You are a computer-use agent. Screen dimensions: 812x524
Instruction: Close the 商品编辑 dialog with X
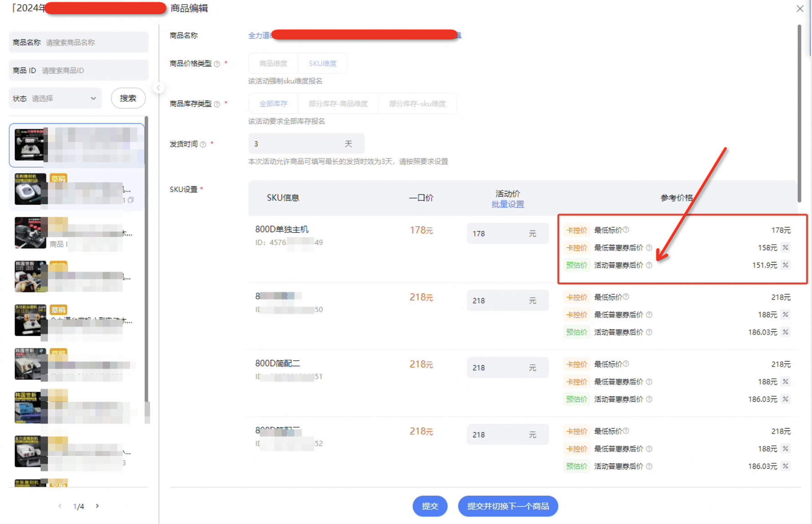pyautogui.click(x=800, y=9)
